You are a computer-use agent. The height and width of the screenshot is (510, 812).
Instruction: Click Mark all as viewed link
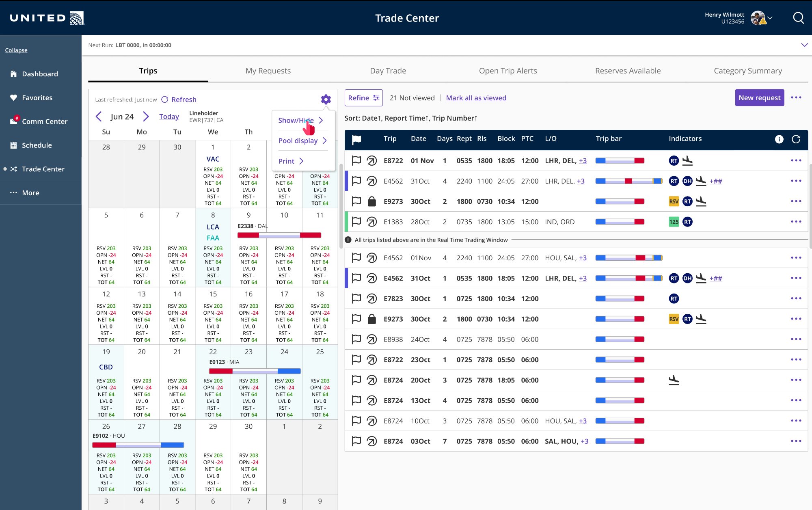pyautogui.click(x=476, y=98)
